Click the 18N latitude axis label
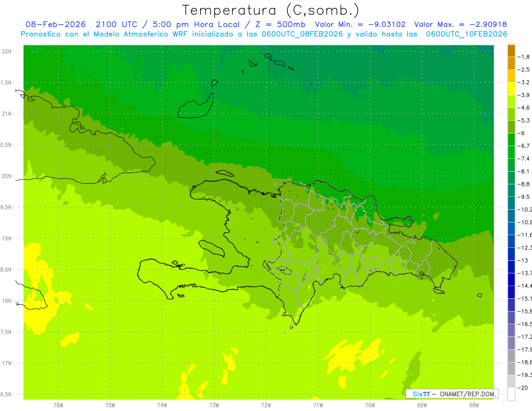This screenshot has width=532, height=411. tap(7, 301)
